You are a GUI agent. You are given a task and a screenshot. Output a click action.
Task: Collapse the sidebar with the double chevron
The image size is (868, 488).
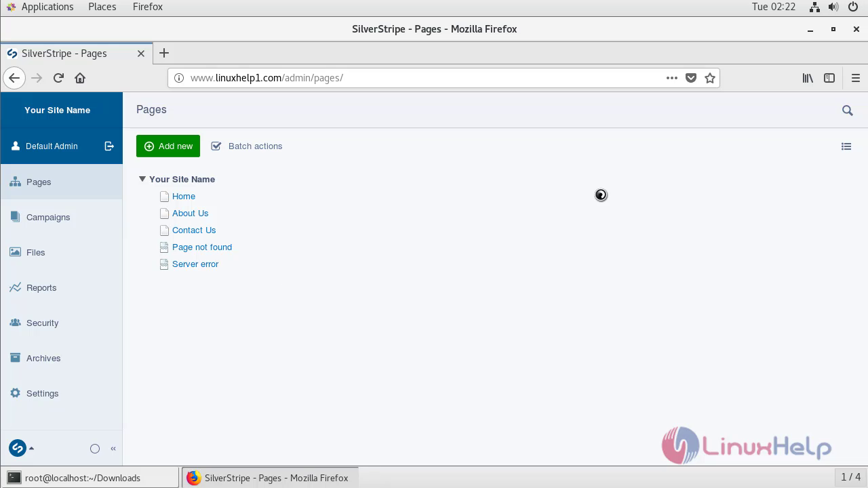pyautogui.click(x=113, y=449)
